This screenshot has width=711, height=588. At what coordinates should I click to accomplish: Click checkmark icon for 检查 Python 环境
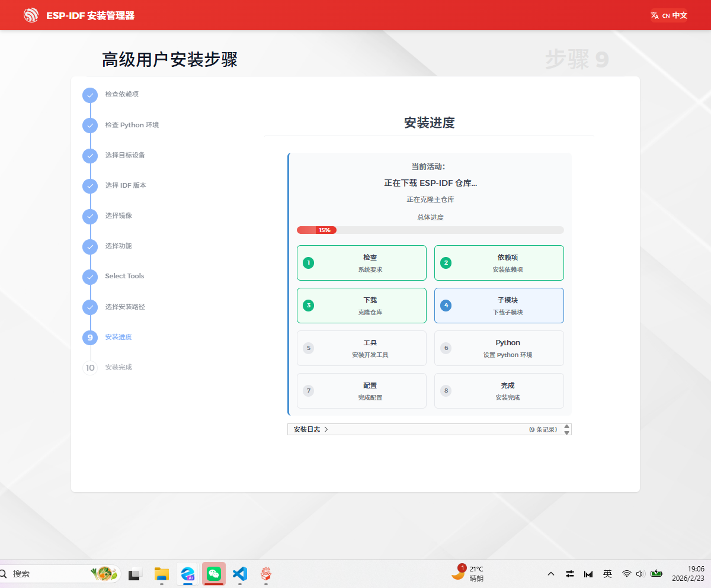point(90,126)
